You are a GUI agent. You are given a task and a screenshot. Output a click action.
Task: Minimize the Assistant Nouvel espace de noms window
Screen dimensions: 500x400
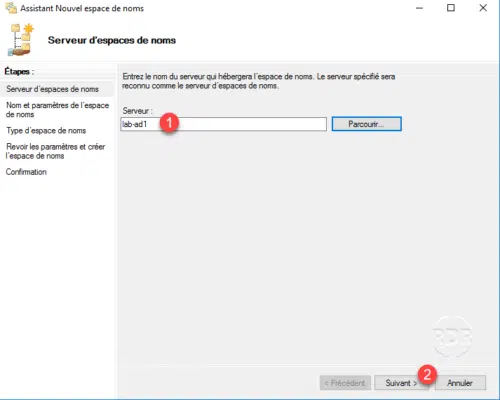coord(419,8)
